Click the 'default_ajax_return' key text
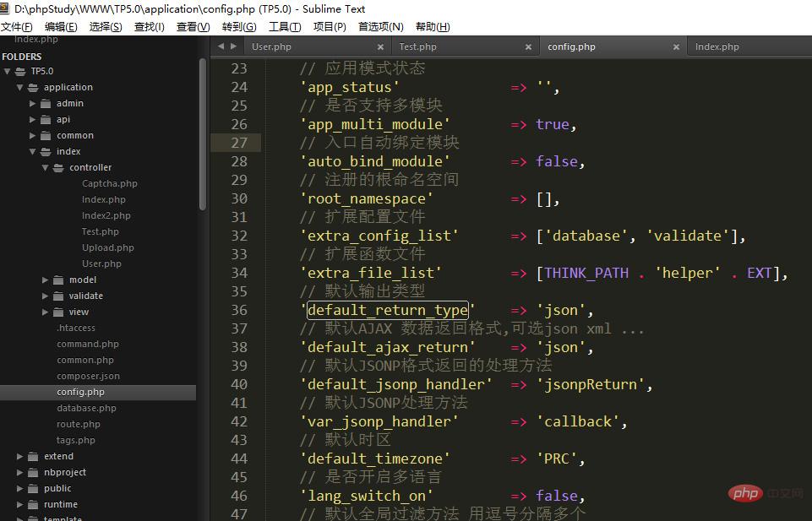 pyautogui.click(x=387, y=347)
